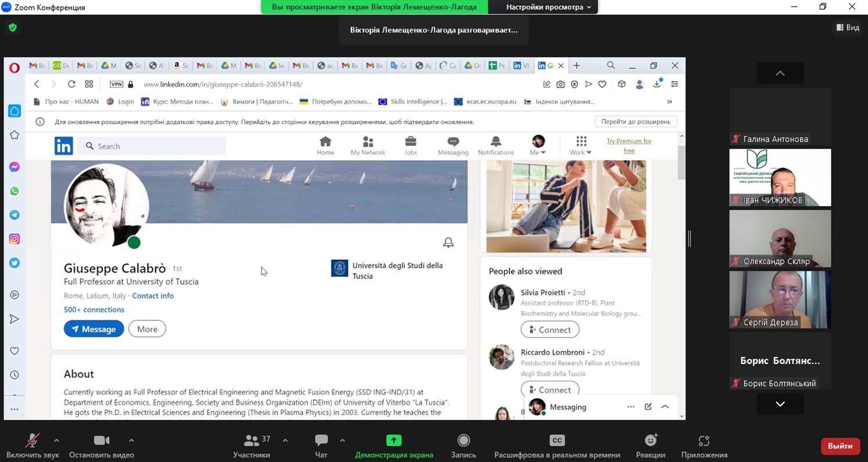
Task: Open Opera snapshot camera icon
Action: click(x=560, y=84)
